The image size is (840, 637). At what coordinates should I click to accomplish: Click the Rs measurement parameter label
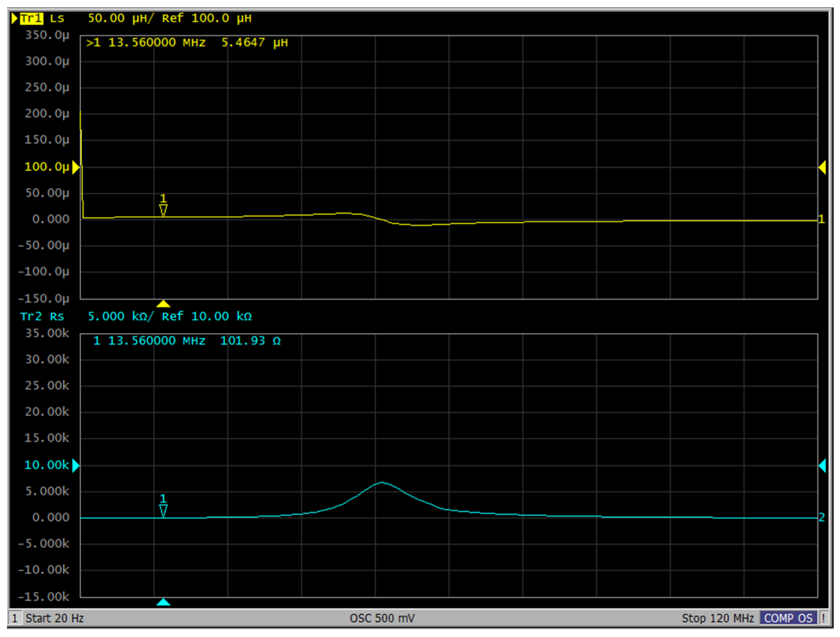tap(57, 317)
